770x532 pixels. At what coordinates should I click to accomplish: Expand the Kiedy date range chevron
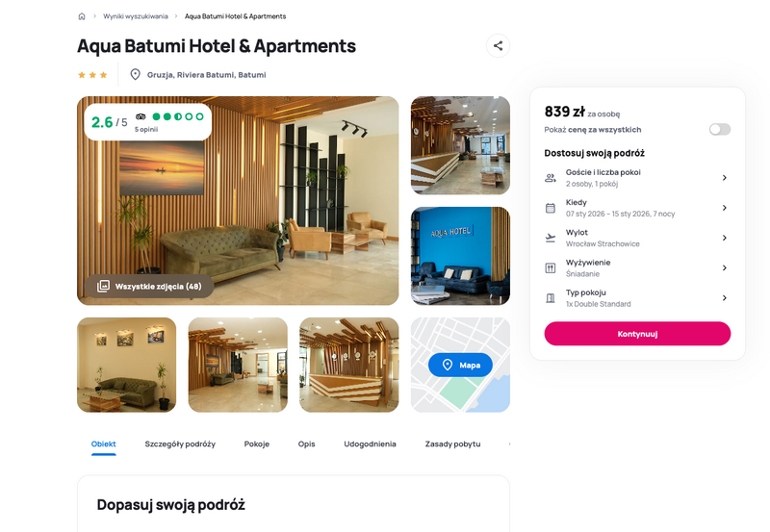pyautogui.click(x=725, y=208)
